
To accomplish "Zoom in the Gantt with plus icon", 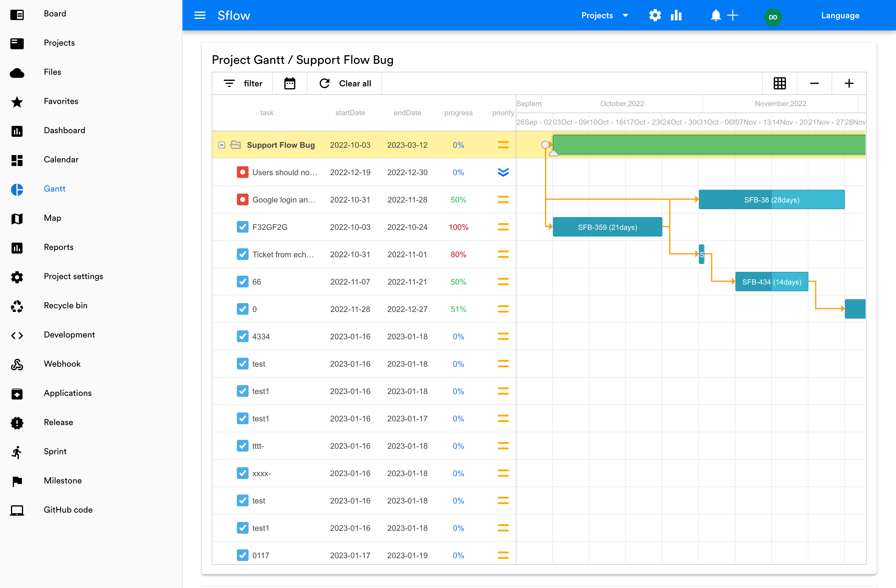I will [x=849, y=83].
